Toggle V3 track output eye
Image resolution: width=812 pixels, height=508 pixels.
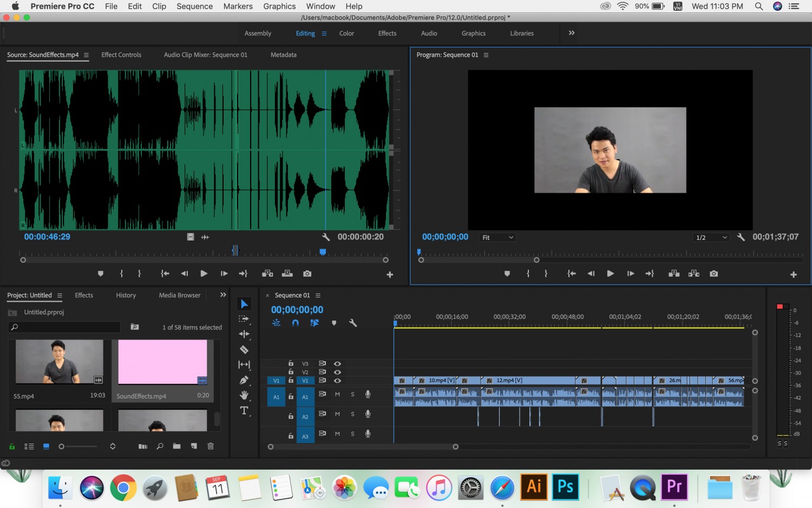point(337,364)
